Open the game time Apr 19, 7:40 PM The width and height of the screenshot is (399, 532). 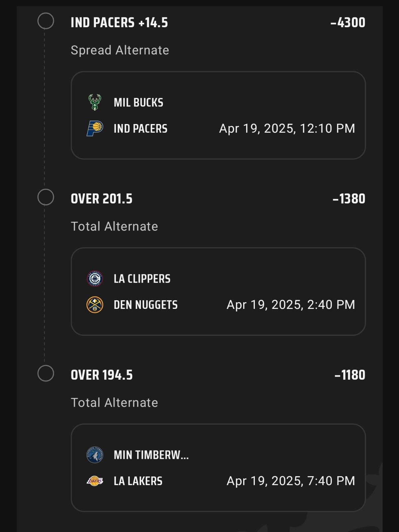tap(291, 481)
